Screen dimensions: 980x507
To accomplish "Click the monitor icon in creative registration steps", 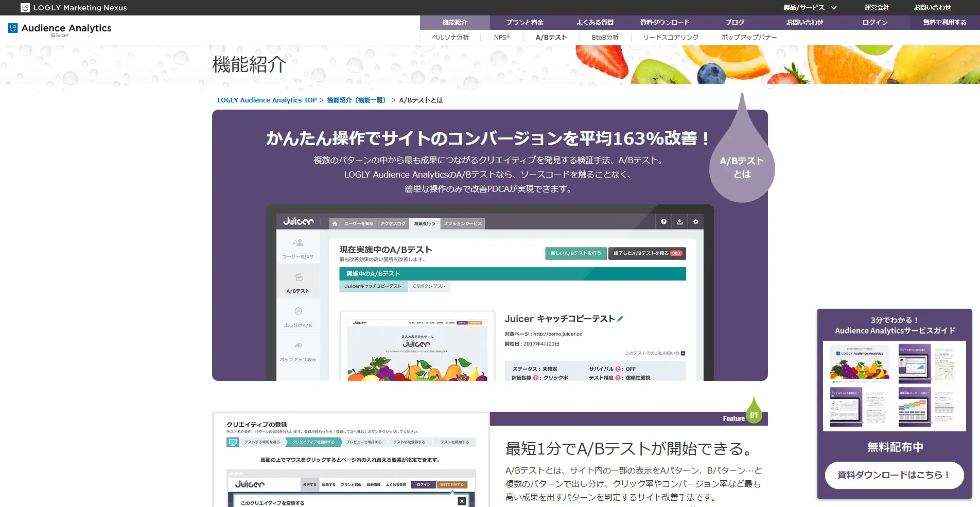I will [x=233, y=442].
